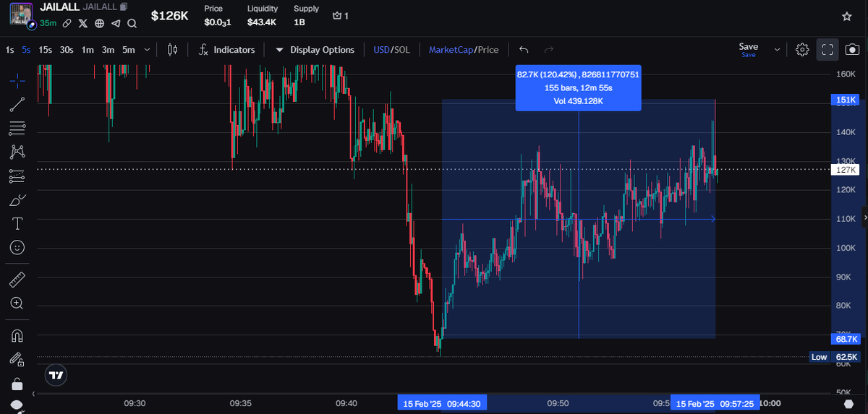This screenshot has width=868, height=414.
Task: Click the crown holders count icon
Action: click(x=337, y=16)
